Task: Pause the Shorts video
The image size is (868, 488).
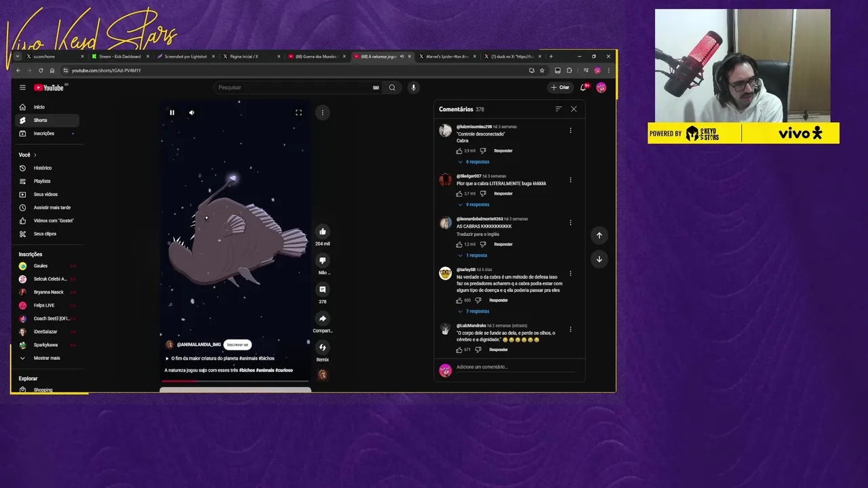Action: pyautogui.click(x=172, y=113)
